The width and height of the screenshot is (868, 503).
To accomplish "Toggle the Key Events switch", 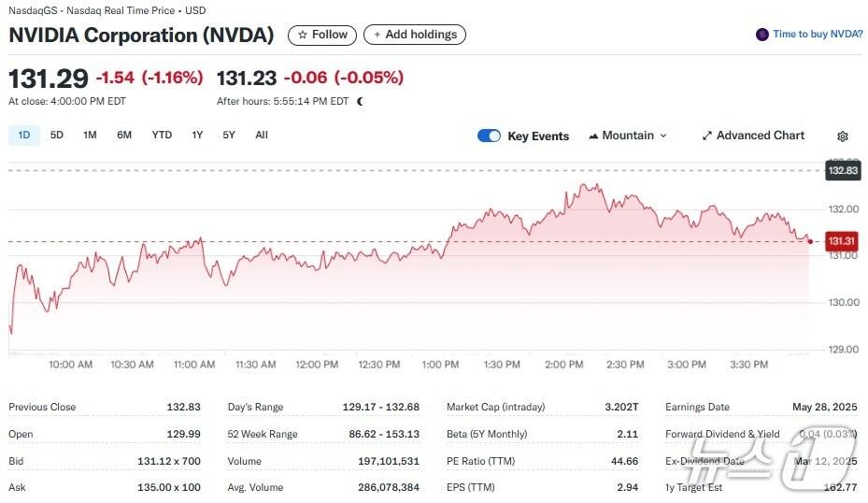I will coord(489,136).
